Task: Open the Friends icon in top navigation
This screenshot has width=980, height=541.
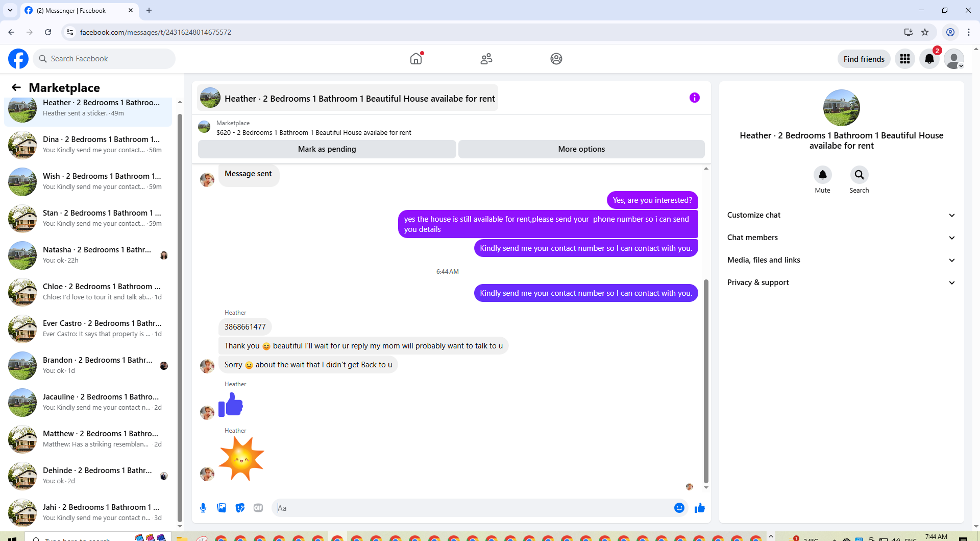Action: (486, 59)
